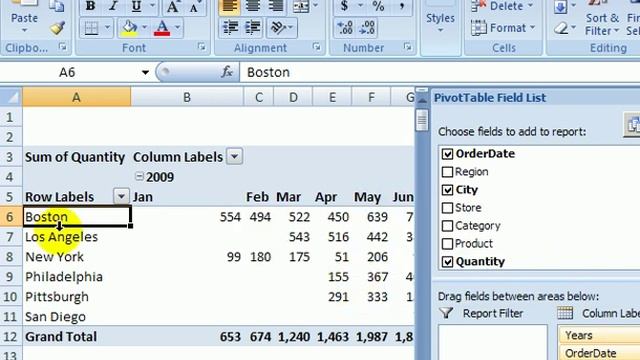Viewport: 640px width, 360px height.
Task: Open Sort & Filter menu
Action: point(602,24)
